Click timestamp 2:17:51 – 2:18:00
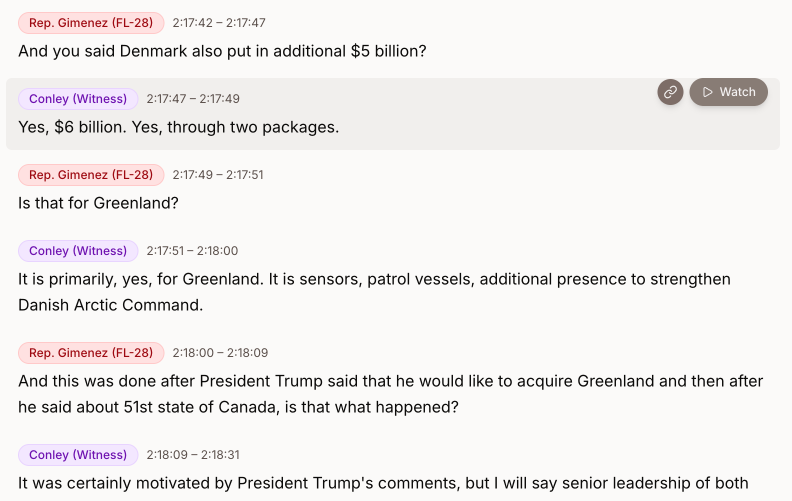The height and width of the screenshot is (501, 792). pyautogui.click(x=192, y=251)
